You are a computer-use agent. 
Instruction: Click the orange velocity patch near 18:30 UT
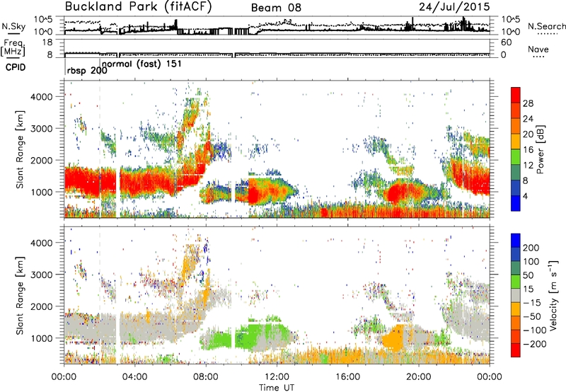[394, 339]
